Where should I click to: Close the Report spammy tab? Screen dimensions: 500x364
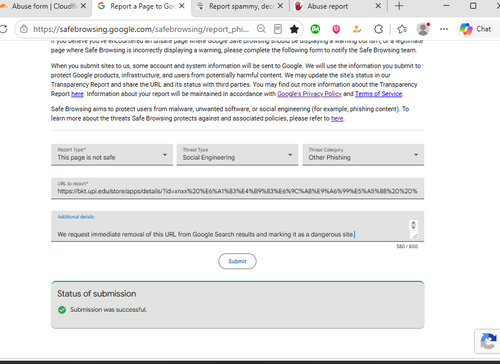click(x=280, y=6)
